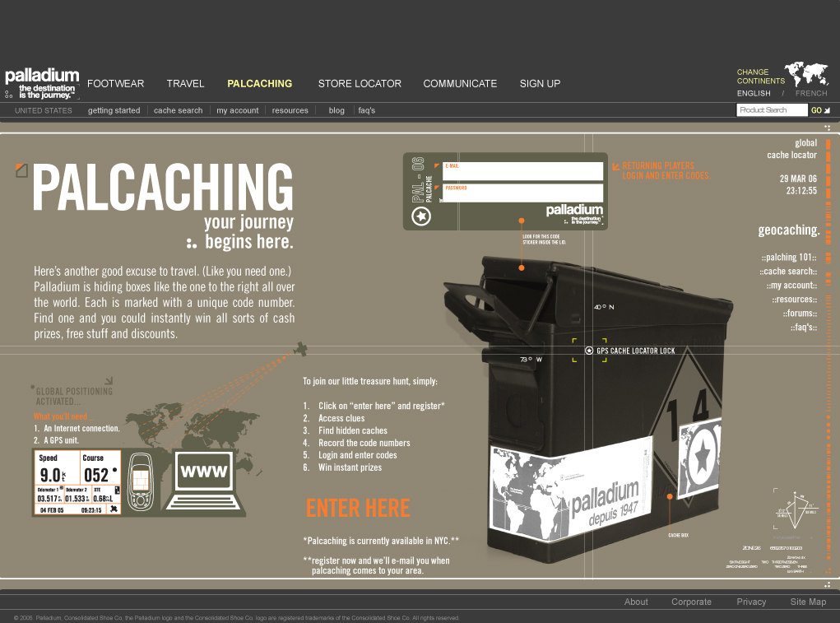Focus the PASSWORD login field
Image resolution: width=840 pixels, height=623 pixels.
click(x=523, y=193)
